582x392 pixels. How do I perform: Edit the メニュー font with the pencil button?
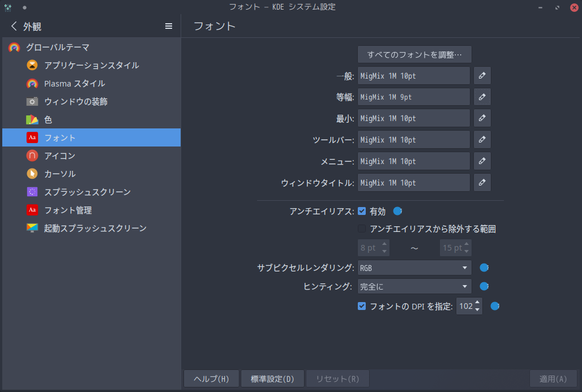click(x=482, y=161)
